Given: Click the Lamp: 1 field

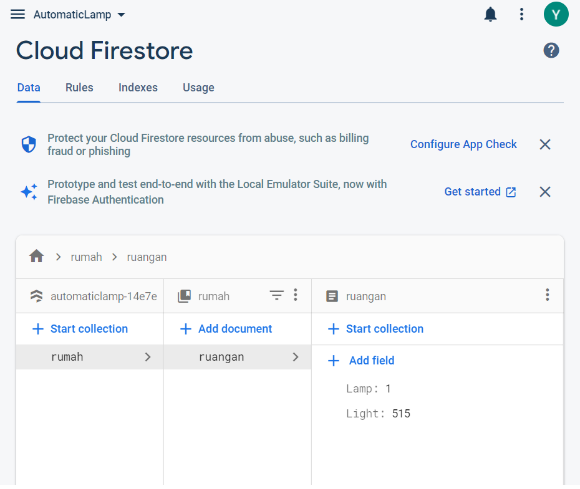Looking at the screenshot, I should click(x=368, y=389).
